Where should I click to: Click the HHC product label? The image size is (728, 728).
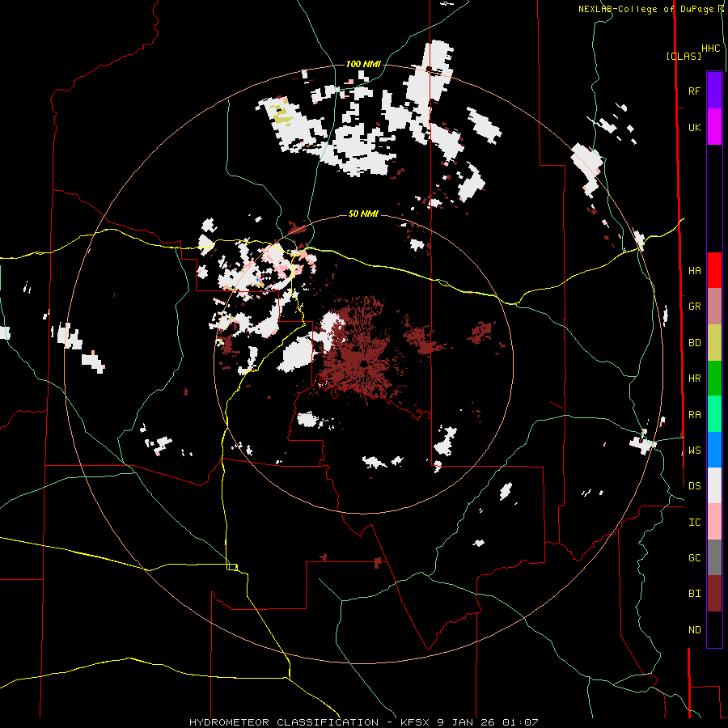[x=711, y=49]
